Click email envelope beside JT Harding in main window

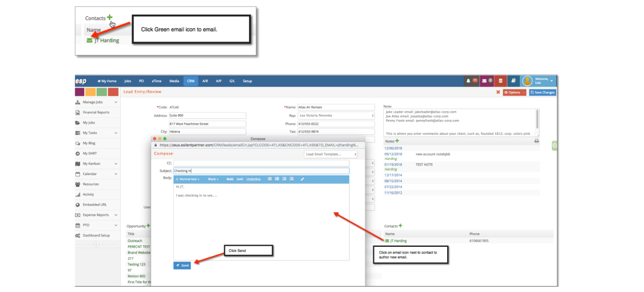(x=387, y=241)
